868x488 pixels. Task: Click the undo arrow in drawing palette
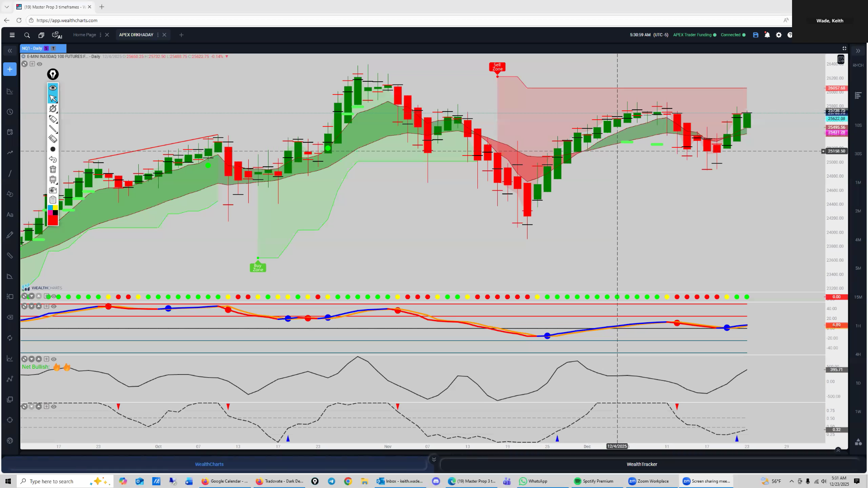point(53,160)
